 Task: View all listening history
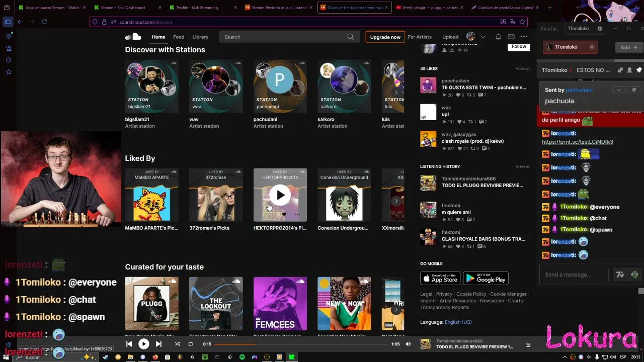click(523, 166)
